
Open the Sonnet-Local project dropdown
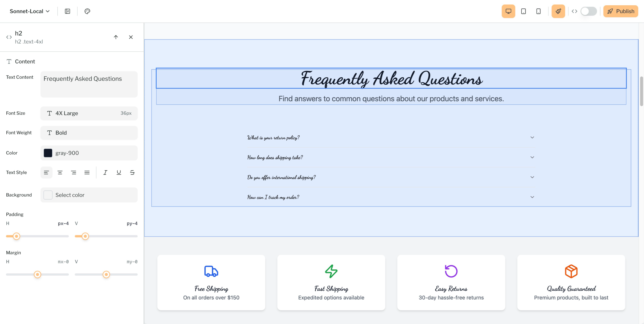pyautogui.click(x=29, y=11)
